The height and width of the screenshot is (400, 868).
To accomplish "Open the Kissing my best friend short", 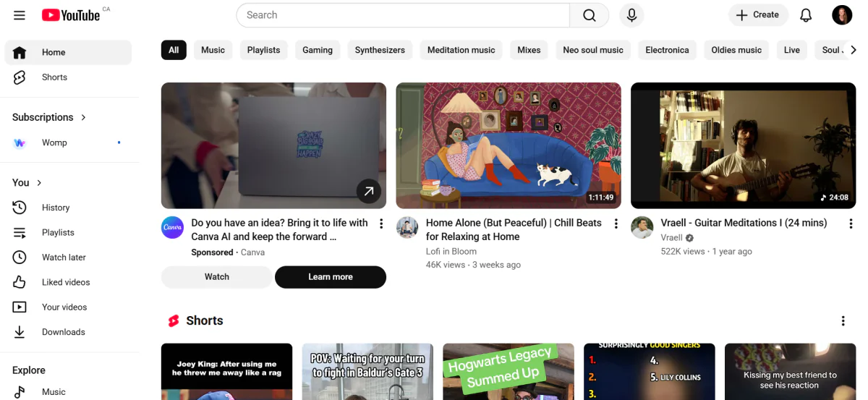I will tap(791, 372).
